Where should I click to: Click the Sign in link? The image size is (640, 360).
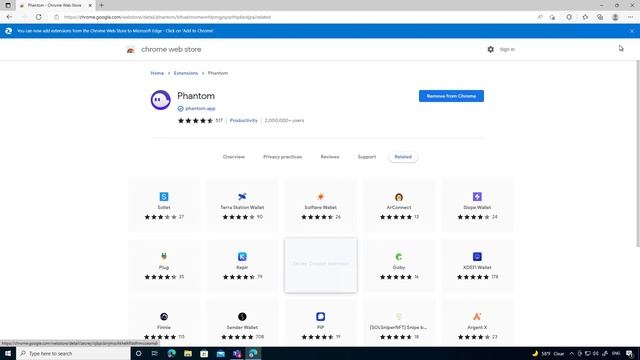pos(507,49)
